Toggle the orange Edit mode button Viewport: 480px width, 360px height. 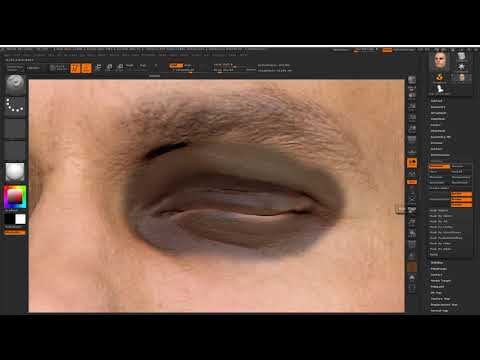(75, 68)
